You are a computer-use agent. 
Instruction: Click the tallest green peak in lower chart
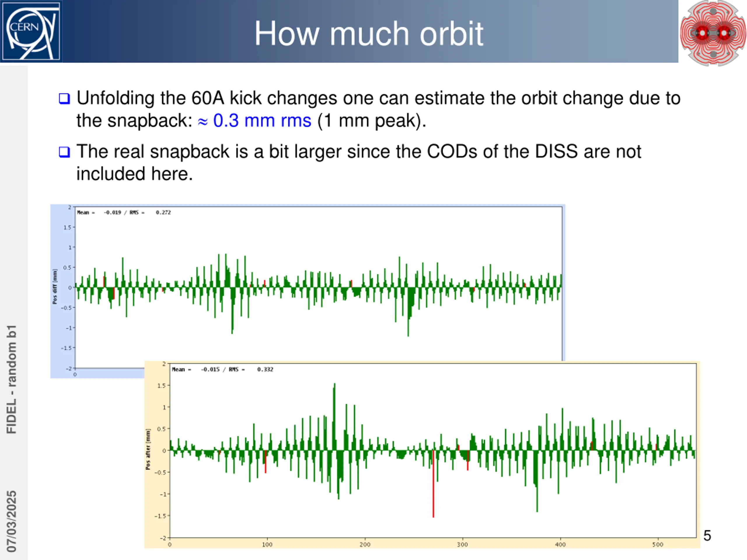tap(334, 416)
